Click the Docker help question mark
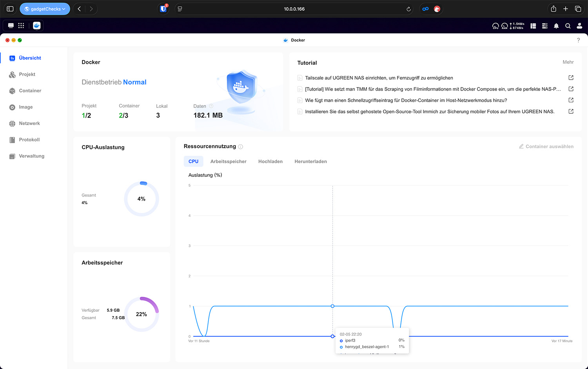This screenshot has height=369, width=588. (578, 40)
